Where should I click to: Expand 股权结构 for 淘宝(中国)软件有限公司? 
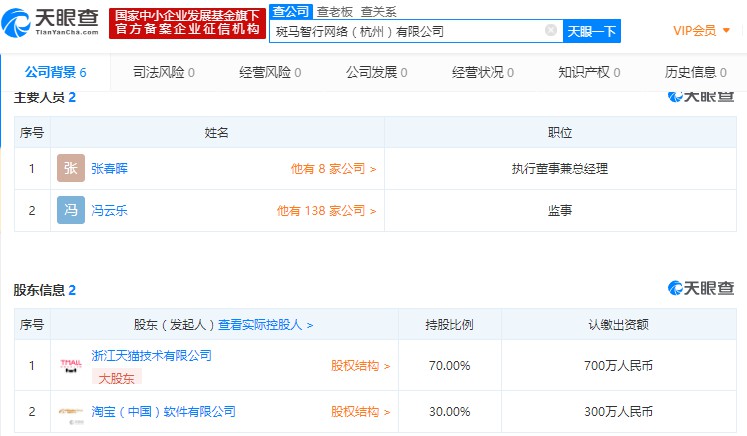[360, 411]
